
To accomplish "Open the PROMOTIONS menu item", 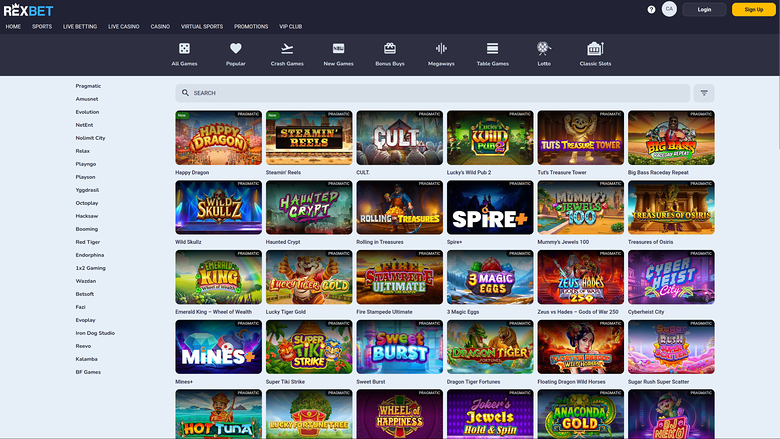I will click(x=251, y=27).
